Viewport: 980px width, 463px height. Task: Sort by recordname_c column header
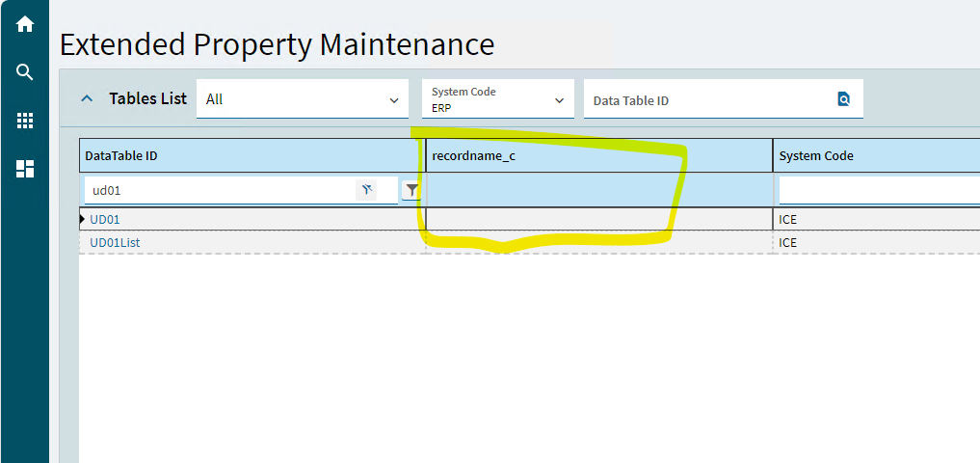[598, 156]
